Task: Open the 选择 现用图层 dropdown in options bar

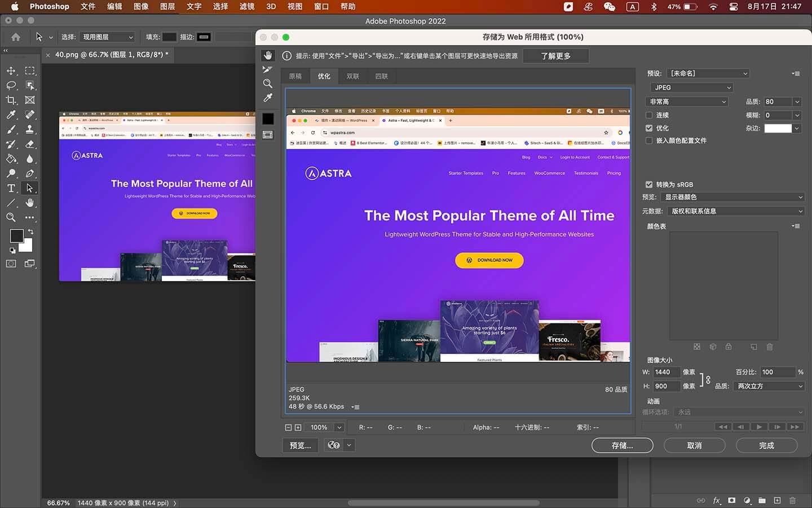Action: pyautogui.click(x=107, y=37)
